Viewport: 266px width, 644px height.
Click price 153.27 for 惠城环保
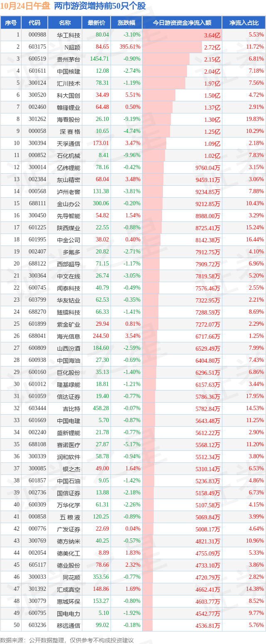[x=101, y=601]
